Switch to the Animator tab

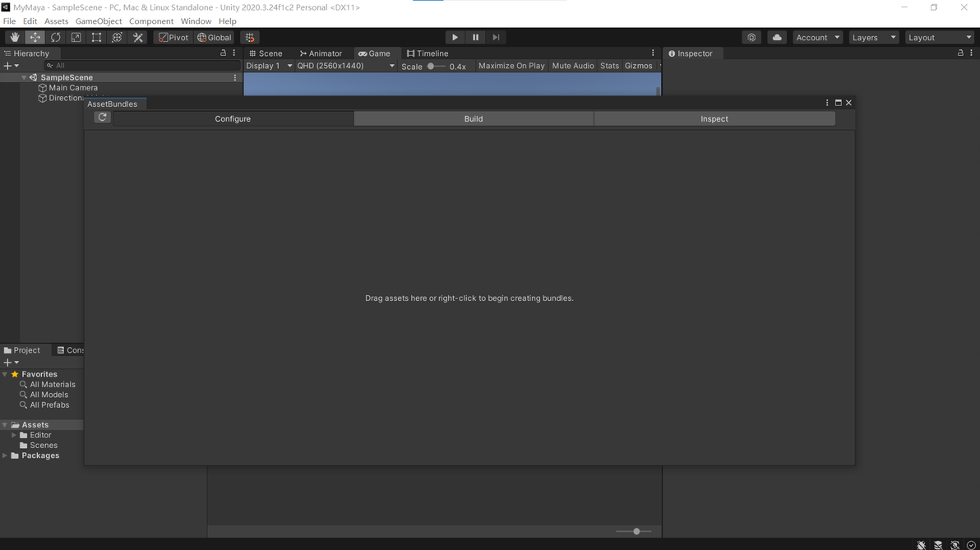point(321,53)
